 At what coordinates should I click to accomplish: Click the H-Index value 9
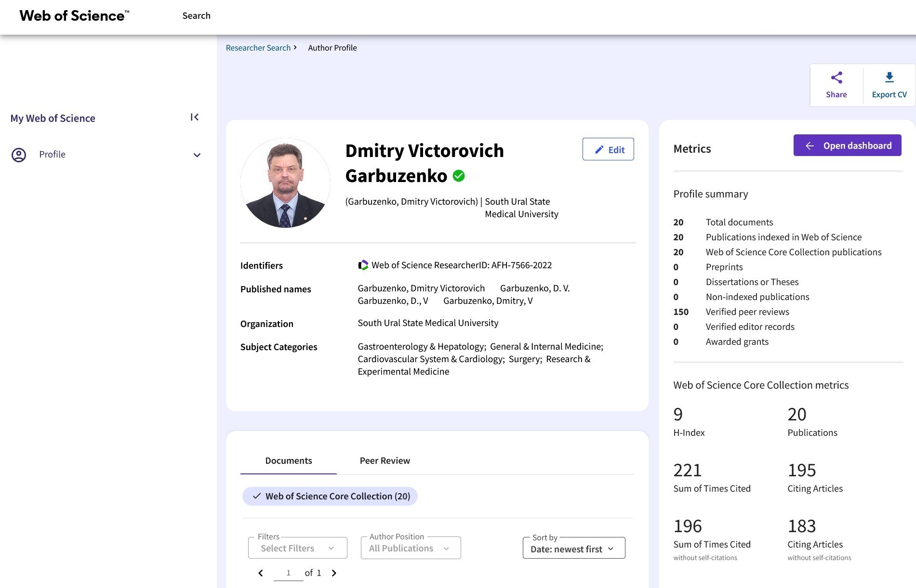[x=678, y=415]
